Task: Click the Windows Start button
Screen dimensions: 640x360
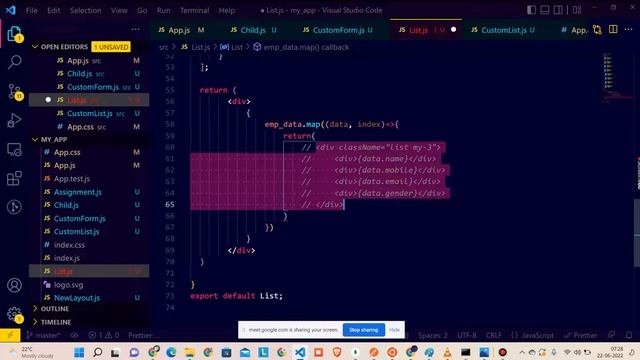Action: tap(79, 352)
